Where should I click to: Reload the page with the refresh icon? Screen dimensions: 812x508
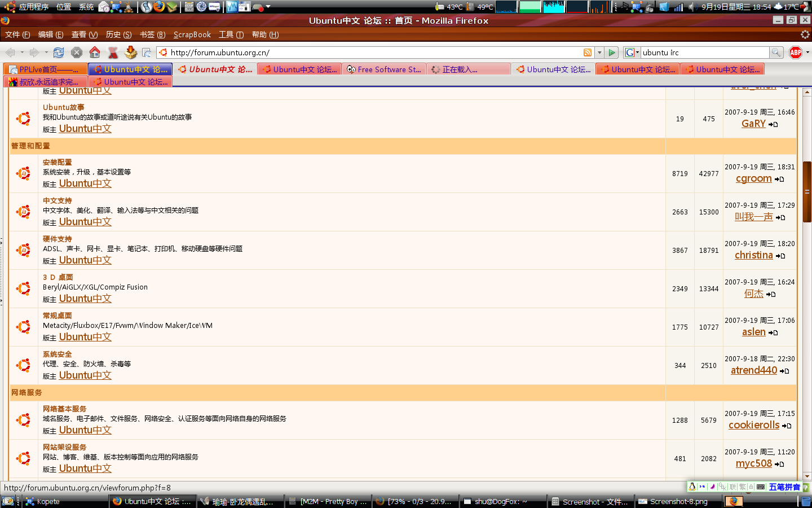click(x=59, y=52)
